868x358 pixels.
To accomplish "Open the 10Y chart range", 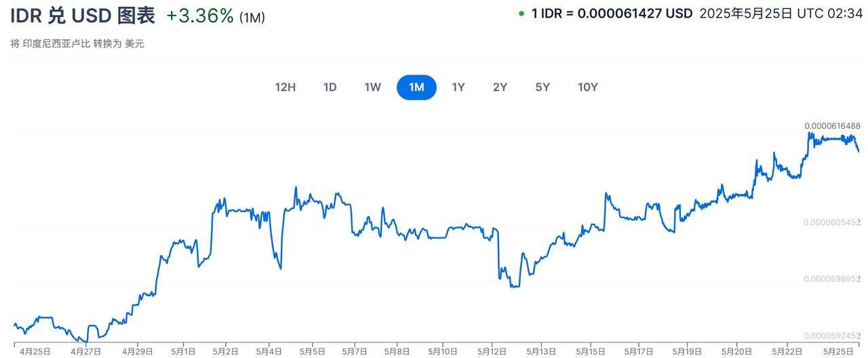I will [x=588, y=87].
